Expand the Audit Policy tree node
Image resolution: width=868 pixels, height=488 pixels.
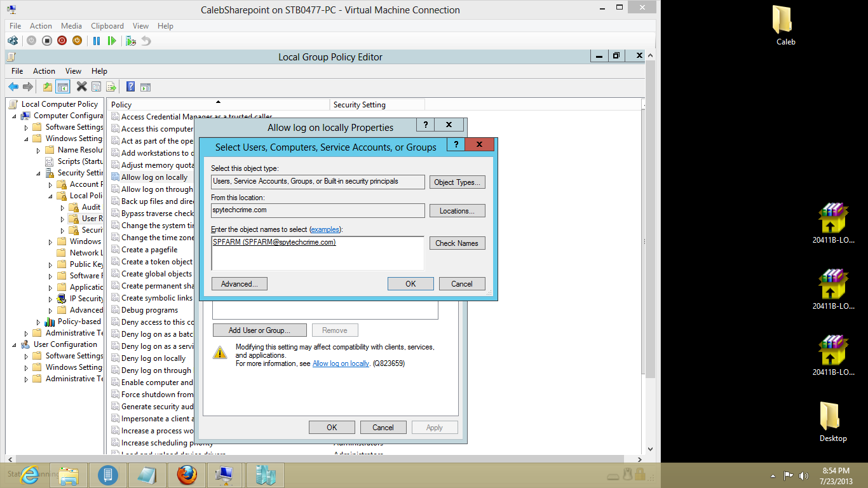(62, 207)
